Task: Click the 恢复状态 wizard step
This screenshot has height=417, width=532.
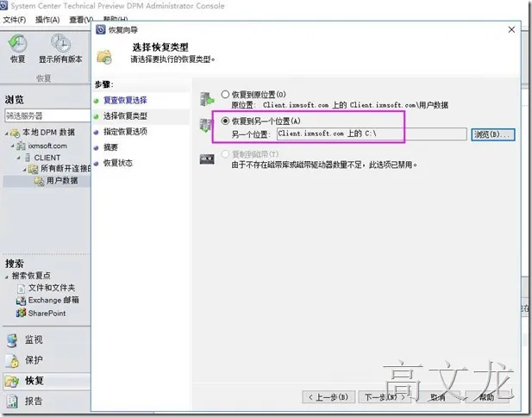Action: [x=118, y=163]
